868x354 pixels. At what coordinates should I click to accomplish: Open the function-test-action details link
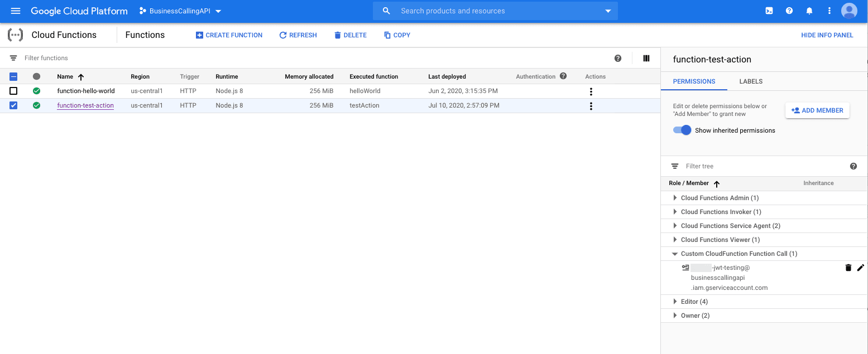pyautogui.click(x=85, y=105)
